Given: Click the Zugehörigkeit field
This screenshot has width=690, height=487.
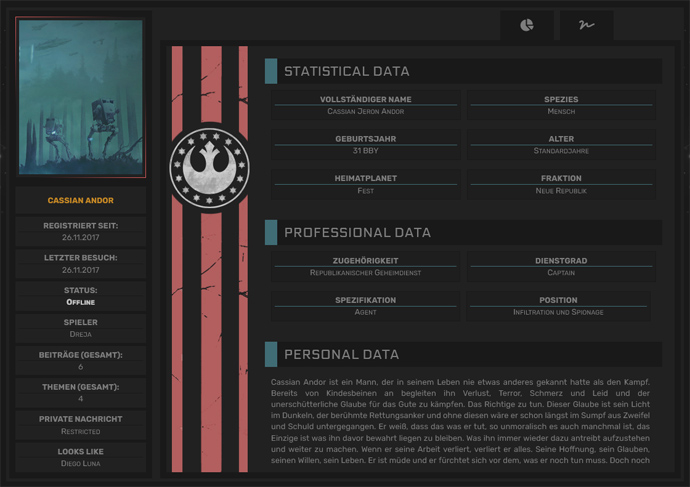Looking at the screenshot, I should point(365,266).
